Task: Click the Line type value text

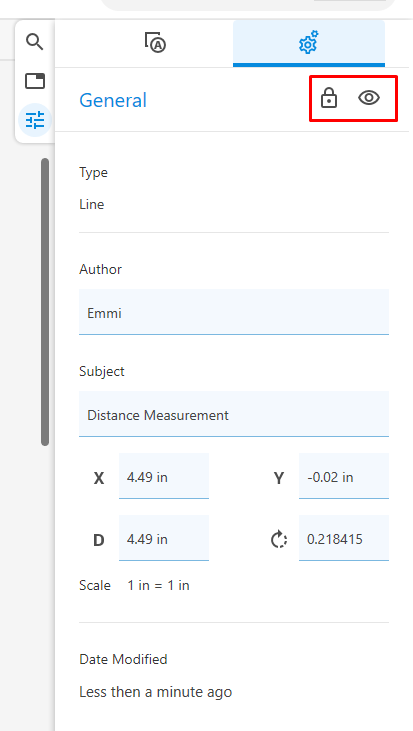Action: click(x=91, y=204)
